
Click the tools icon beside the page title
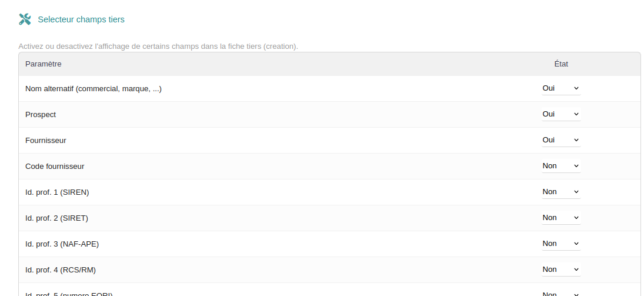coord(25,19)
